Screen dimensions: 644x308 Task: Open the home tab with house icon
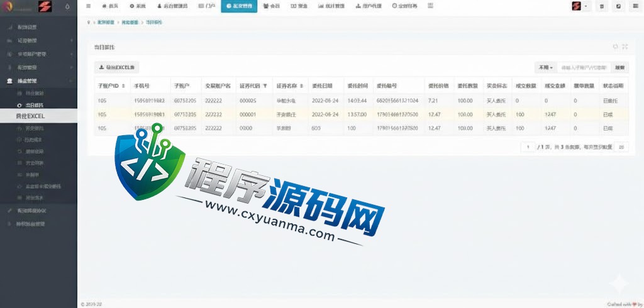(110, 6)
